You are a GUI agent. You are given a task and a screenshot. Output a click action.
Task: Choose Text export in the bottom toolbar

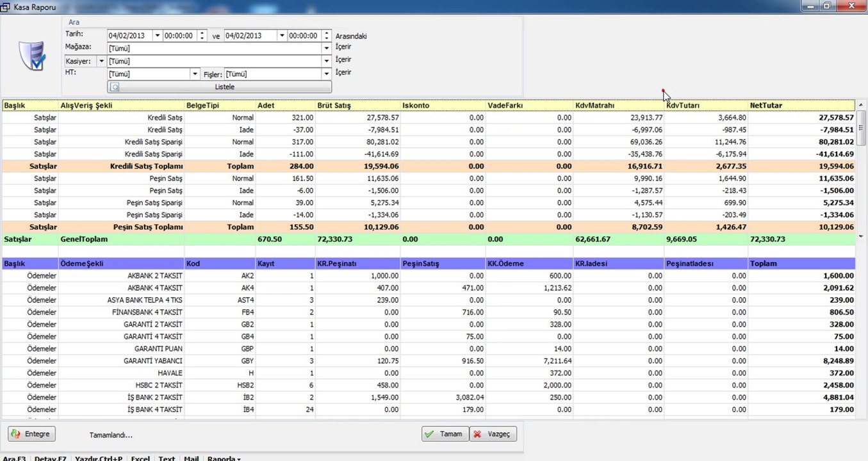click(x=167, y=458)
